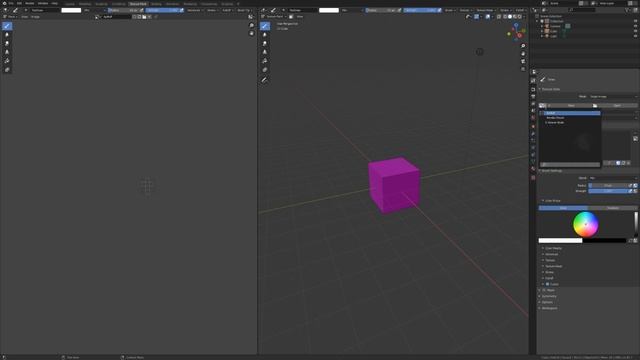
Task: Open the Render properties tab
Action: (533, 89)
